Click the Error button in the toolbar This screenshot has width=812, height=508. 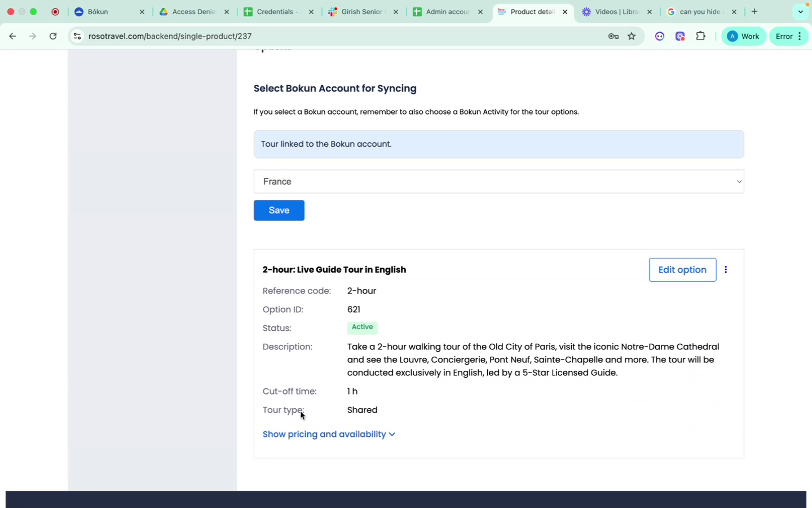click(x=788, y=36)
